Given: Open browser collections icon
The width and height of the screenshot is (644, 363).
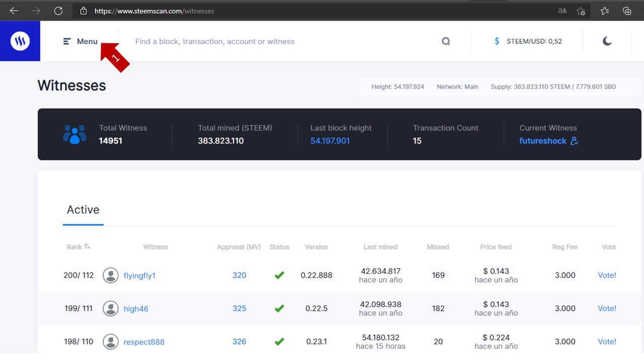Looking at the screenshot, I should pos(627,11).
